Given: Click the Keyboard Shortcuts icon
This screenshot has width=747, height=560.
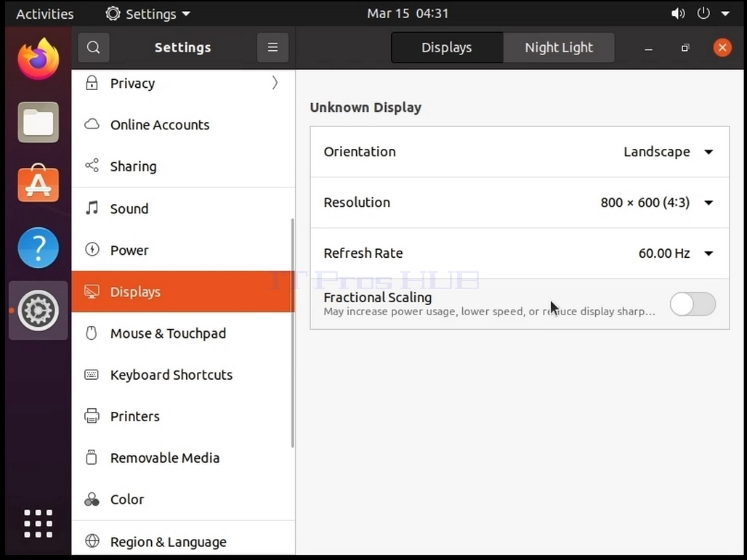Looking at the screenshot, I should click(92, 374).
